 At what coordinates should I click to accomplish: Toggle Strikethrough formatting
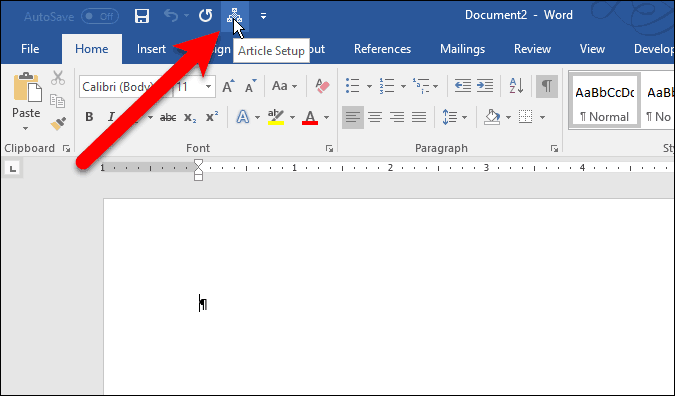coord(168,117)
